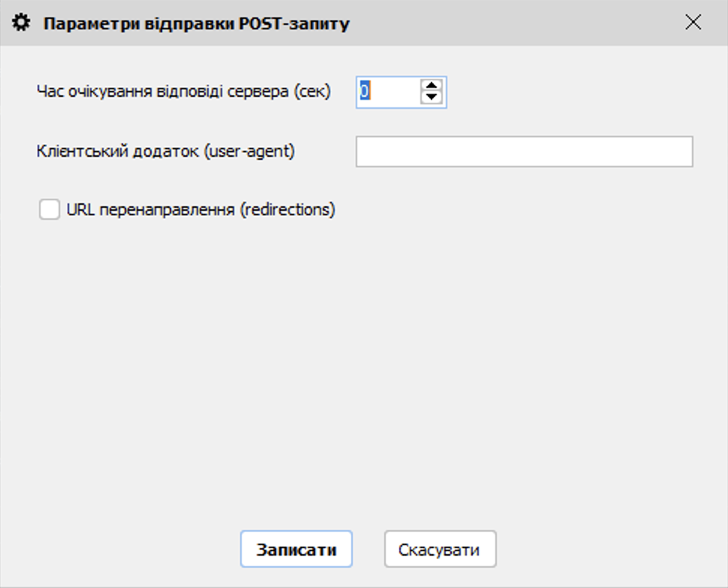This screenshot has height=588, width=728.
Task: Click the 'Клієнтський додаток (user-agent)' label
Action: click(165, 151)
